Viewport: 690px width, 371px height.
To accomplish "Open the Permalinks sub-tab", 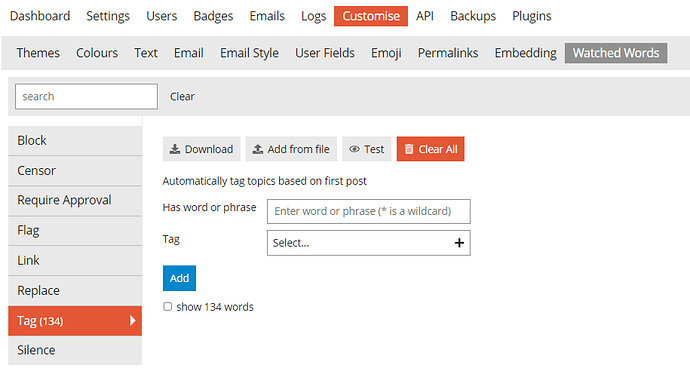I will pos(448,53).
